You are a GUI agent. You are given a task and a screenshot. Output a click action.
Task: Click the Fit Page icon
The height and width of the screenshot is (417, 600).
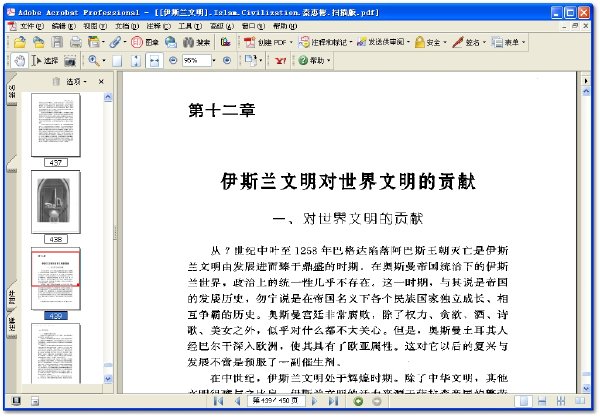[136, 60]
